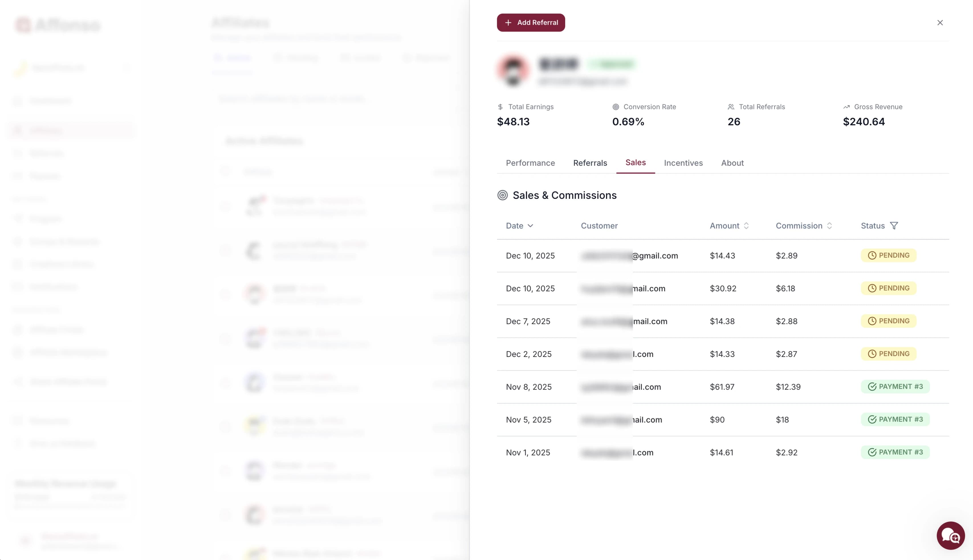Open the Status column filter funnel
Image resolution: width=973 pixels, height=560 pixels.
[x=894, y=225]
